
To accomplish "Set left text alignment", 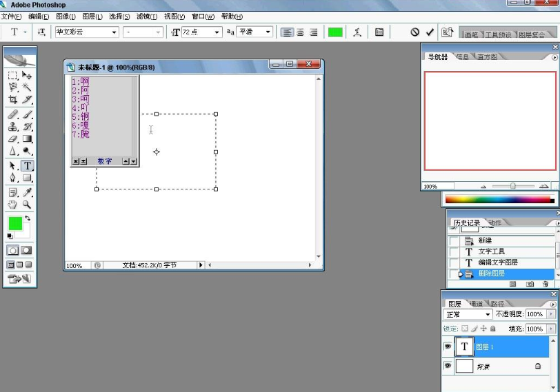I will (287, 32).
